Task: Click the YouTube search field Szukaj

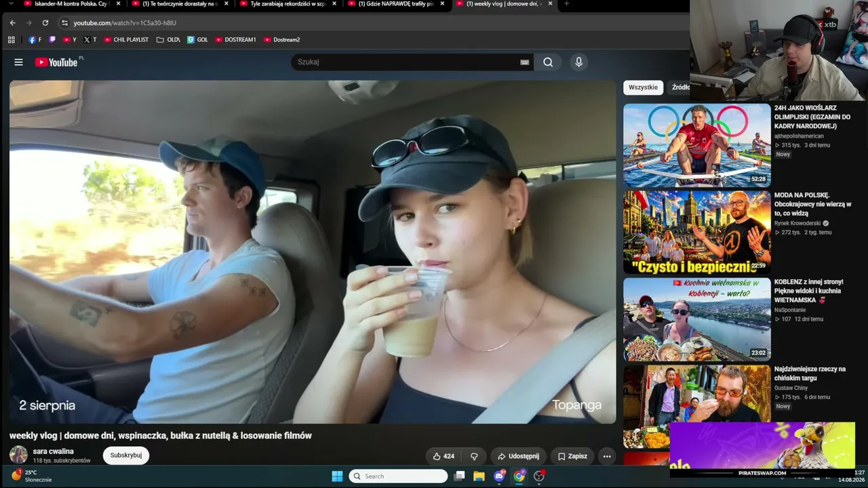Action: tap(405, 62)
